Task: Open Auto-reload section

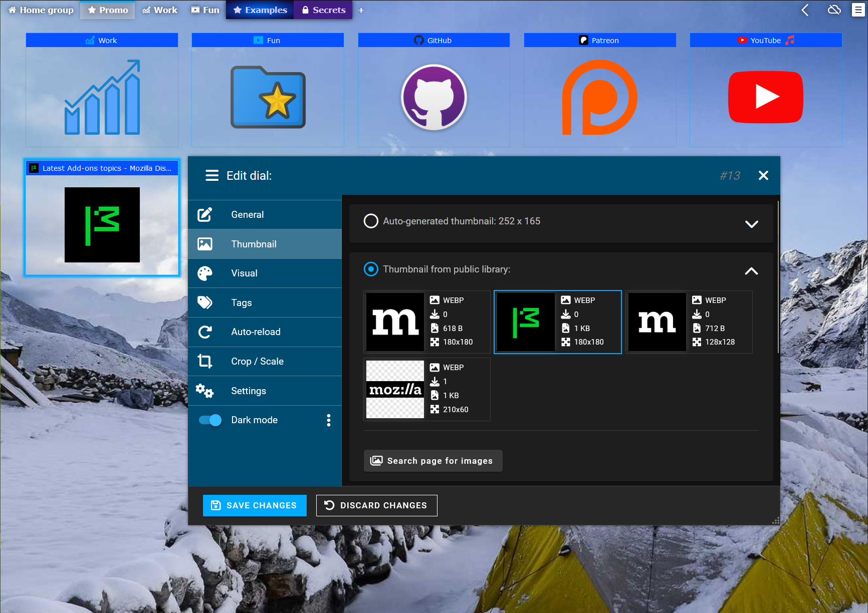Action: tap(265, 332)
